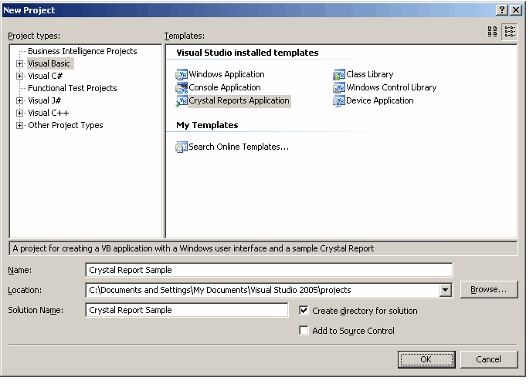
Task: Expand the Visual J# tree node
Action: point(20,101)
